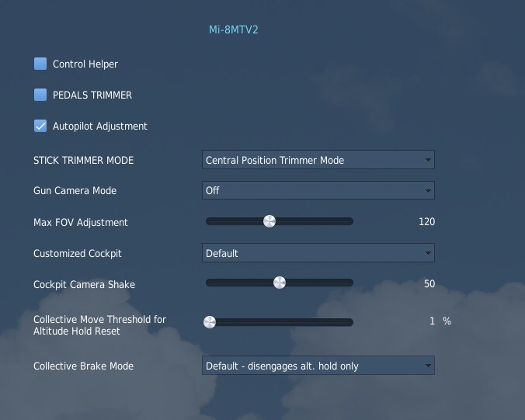Click the percent sign next to threshold value
525x420 pixels.
point(447,321)
